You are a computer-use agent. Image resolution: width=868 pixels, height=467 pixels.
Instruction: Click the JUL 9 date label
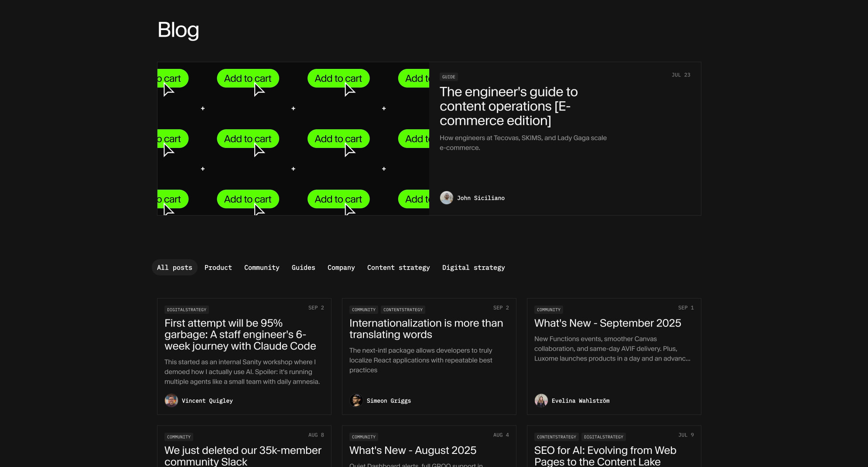686,435
